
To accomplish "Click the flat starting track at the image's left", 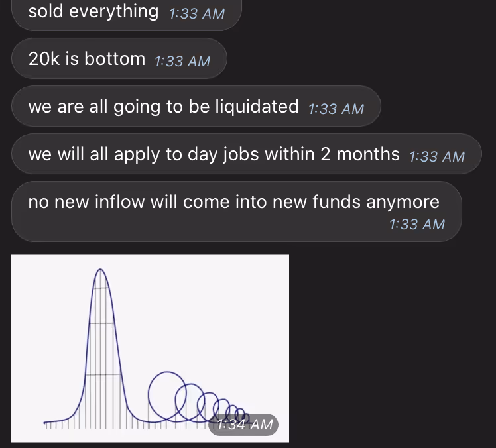I will 56,421.
